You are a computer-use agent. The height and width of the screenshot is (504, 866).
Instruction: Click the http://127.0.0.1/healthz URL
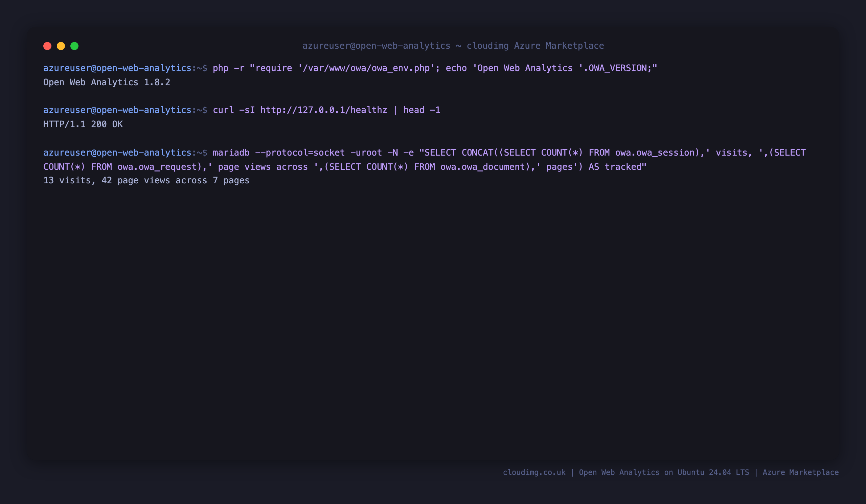[324, 110]
